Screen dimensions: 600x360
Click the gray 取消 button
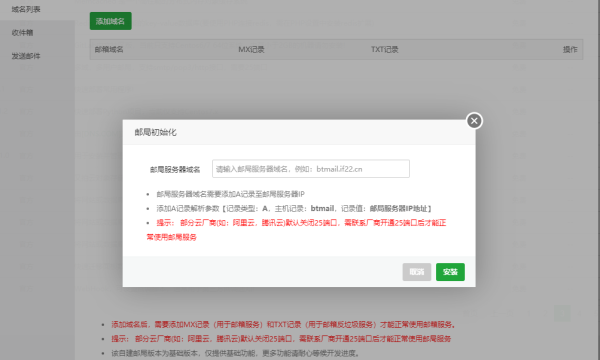coord(417,272)
